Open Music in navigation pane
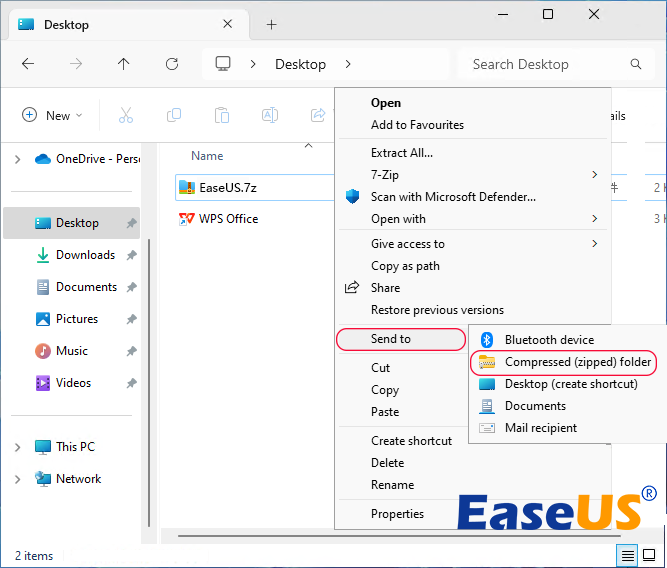Image resolution: width=667 pixels, height=568 pixels. pos(72,351)
